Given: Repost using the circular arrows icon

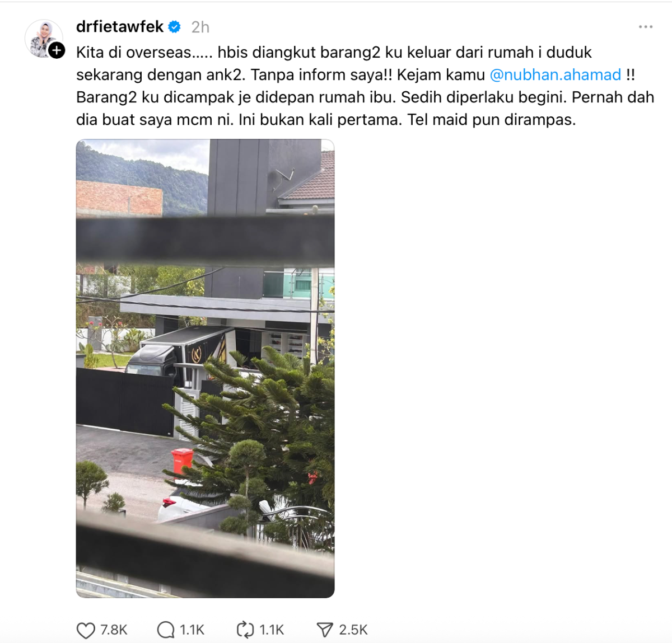Looking at the screenshot, I should pos(245,630).
